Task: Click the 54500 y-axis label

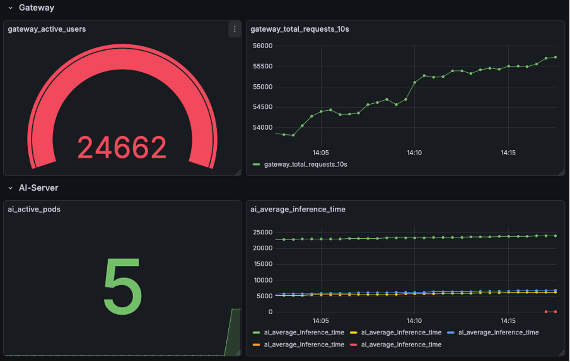Action: click(262, 107)
